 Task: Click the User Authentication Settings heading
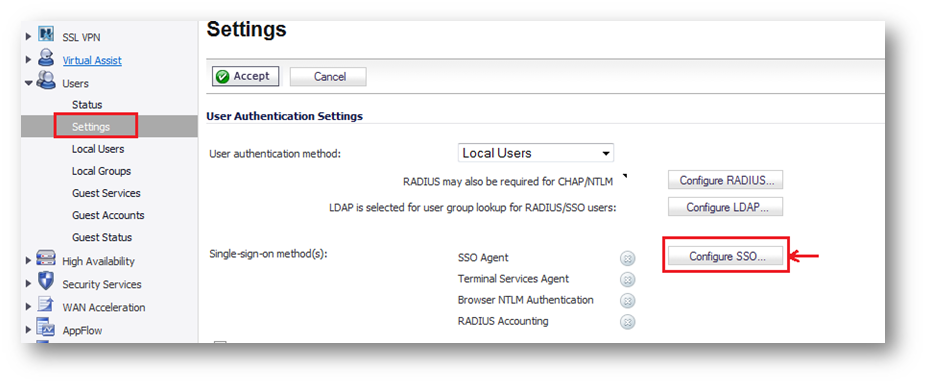pyautogui.click(x=284, y=117)
